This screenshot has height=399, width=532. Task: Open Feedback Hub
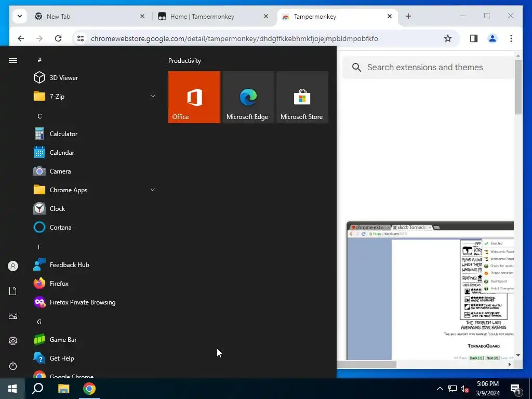click(95, 264)
